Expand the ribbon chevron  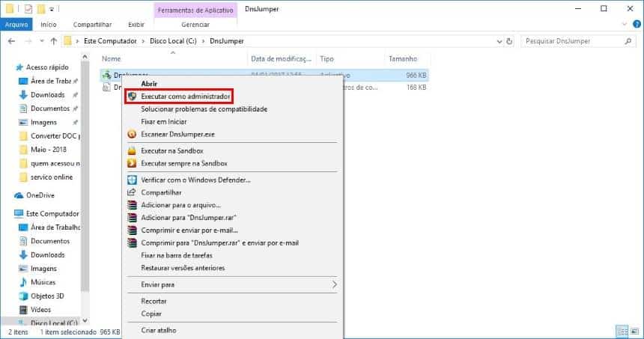coord(625,24)
